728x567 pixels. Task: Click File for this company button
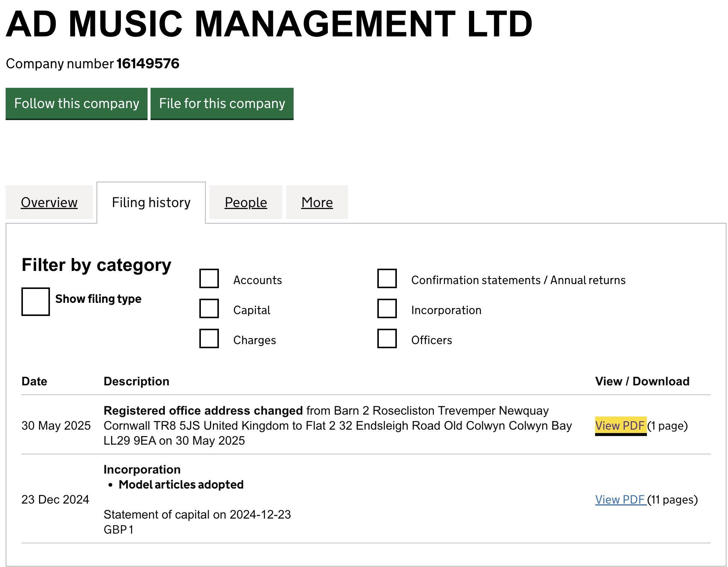point(222,104)
